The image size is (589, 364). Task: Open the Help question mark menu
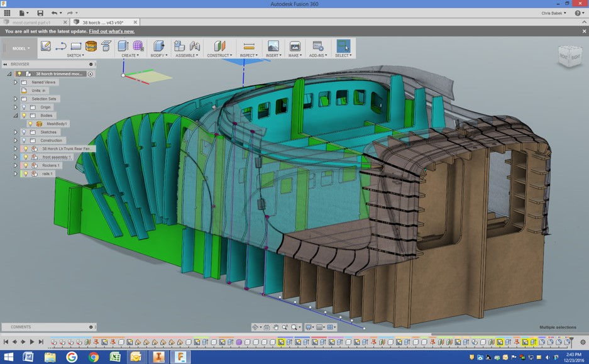[578, 13]
